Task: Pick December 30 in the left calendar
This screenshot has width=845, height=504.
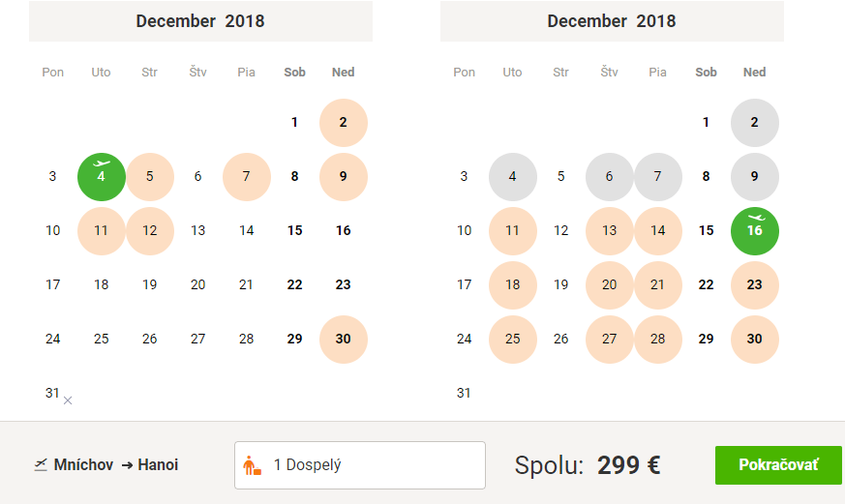Action: pyautogui.click(x=344, y=339)
